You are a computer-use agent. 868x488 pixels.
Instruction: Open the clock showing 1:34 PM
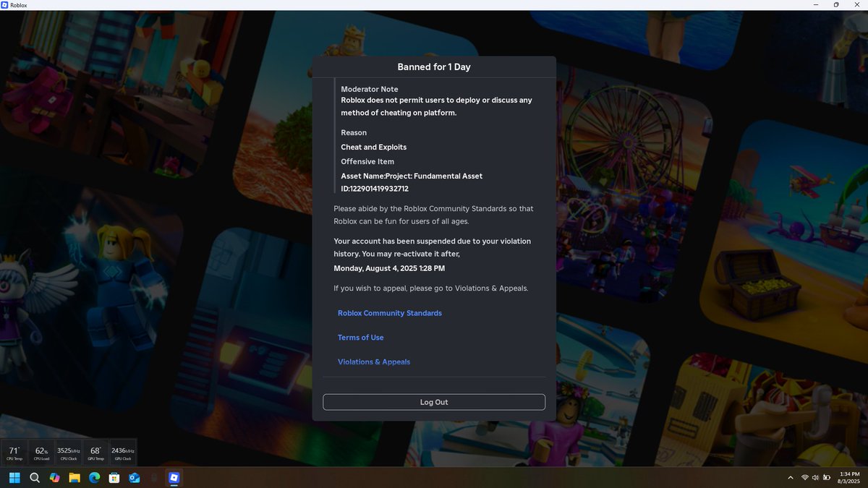(848, 477)
